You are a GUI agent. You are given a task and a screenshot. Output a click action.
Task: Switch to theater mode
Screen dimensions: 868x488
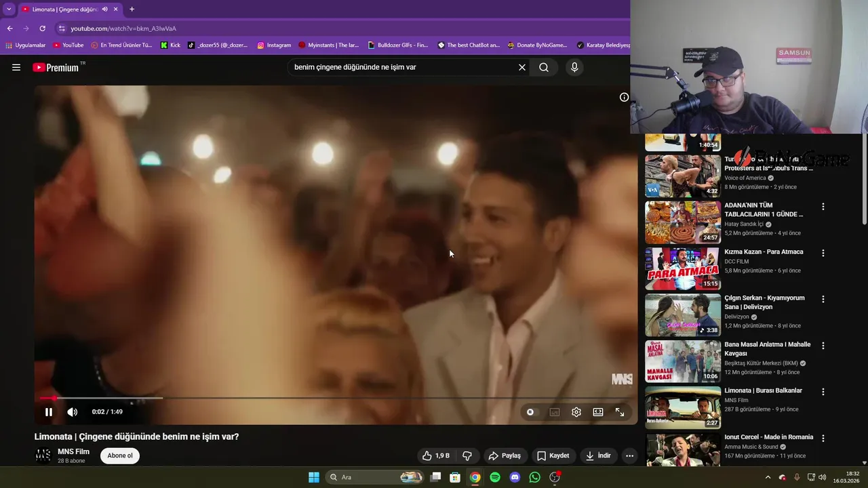tap(598, 412)
